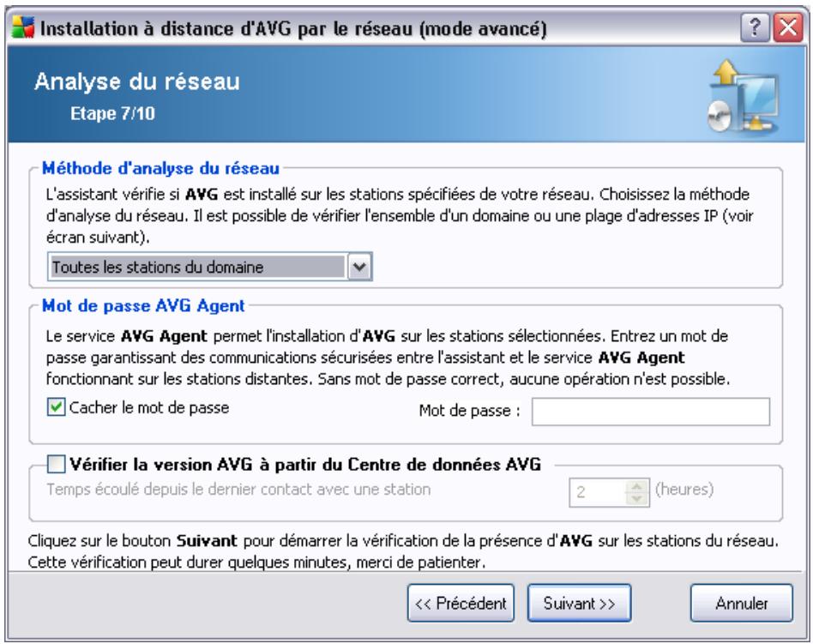Image resolution: width=813 pixels, height=644 pixels.
Task: Open the help question mark button
Action: 755,27
